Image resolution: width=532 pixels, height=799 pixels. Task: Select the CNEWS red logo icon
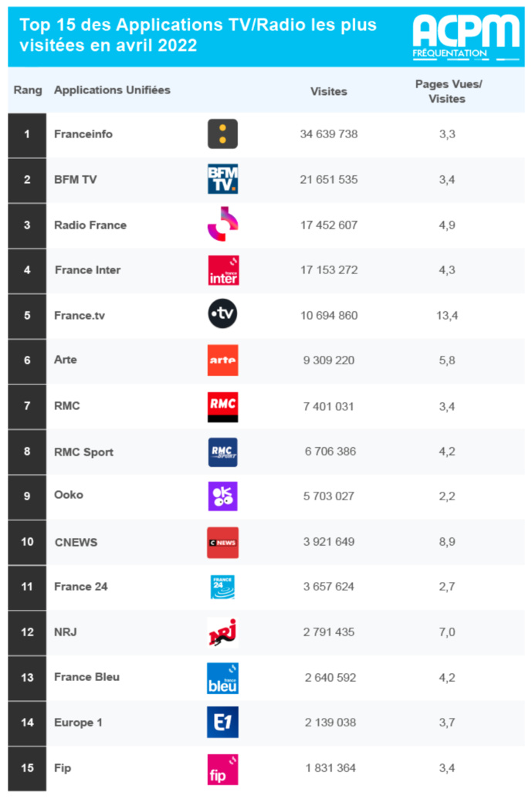pos(222,542)
